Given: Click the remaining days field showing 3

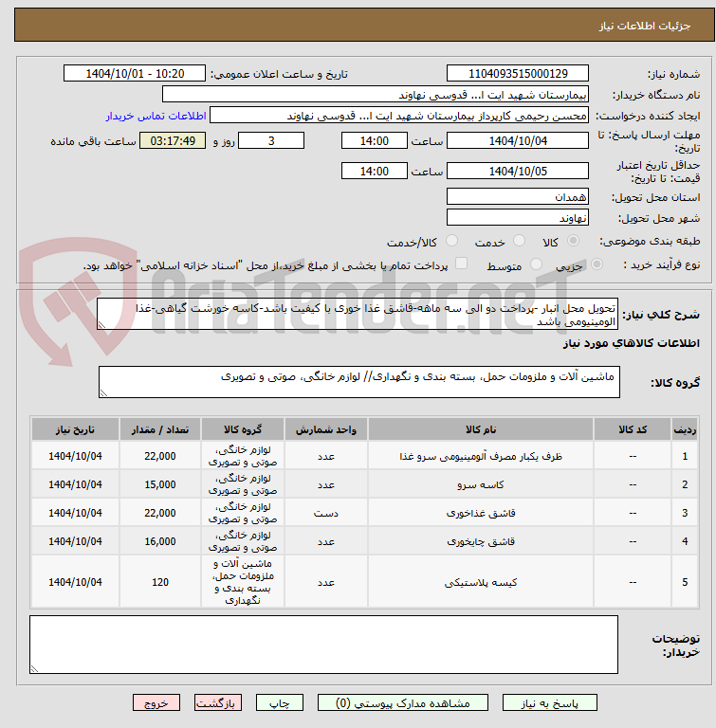Looking at the screenshot, I should pyautogui.click(x=271, y=140).
